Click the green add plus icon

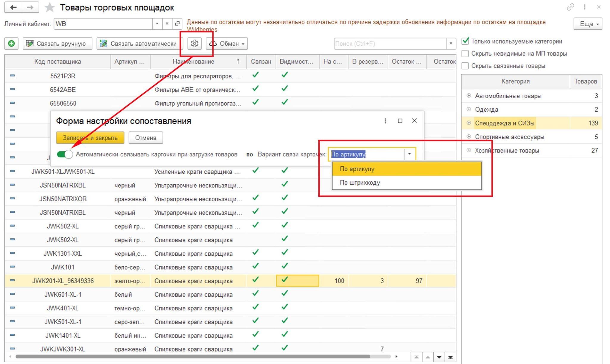click(11, 43)
